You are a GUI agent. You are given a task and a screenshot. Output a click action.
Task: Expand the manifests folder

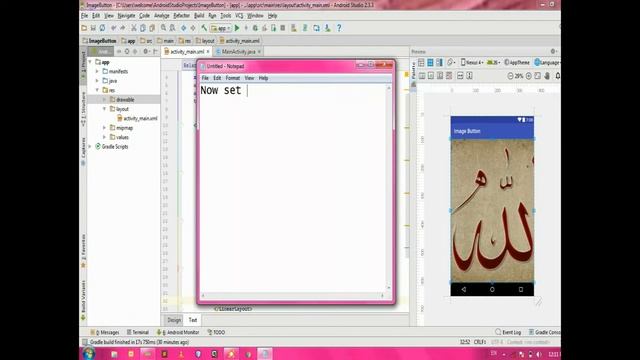coord(98,71)
